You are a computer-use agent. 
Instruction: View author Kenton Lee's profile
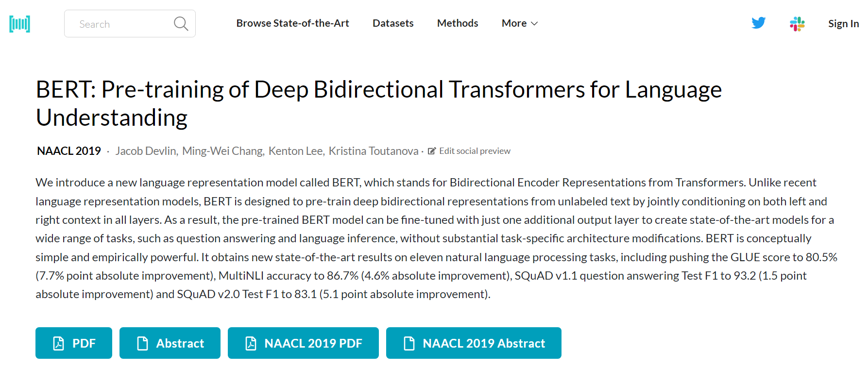[296, 151]
